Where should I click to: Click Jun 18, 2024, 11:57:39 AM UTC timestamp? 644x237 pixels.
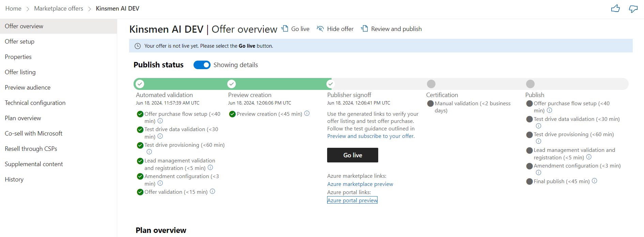click(168, 103)
